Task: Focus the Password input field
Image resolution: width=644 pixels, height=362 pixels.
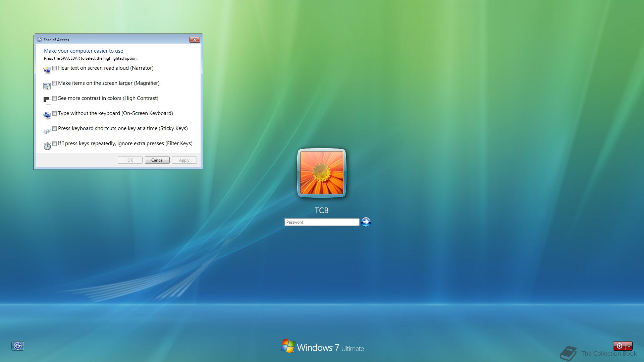Action: pos(322,222)
